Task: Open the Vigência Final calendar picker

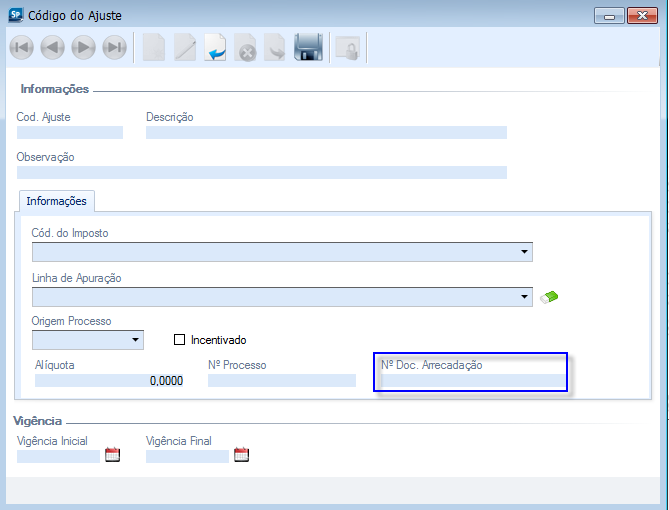Action: [x=241, y=455]
